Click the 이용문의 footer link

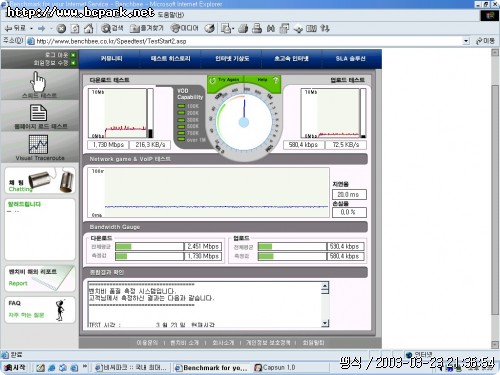tap(147, 343)
